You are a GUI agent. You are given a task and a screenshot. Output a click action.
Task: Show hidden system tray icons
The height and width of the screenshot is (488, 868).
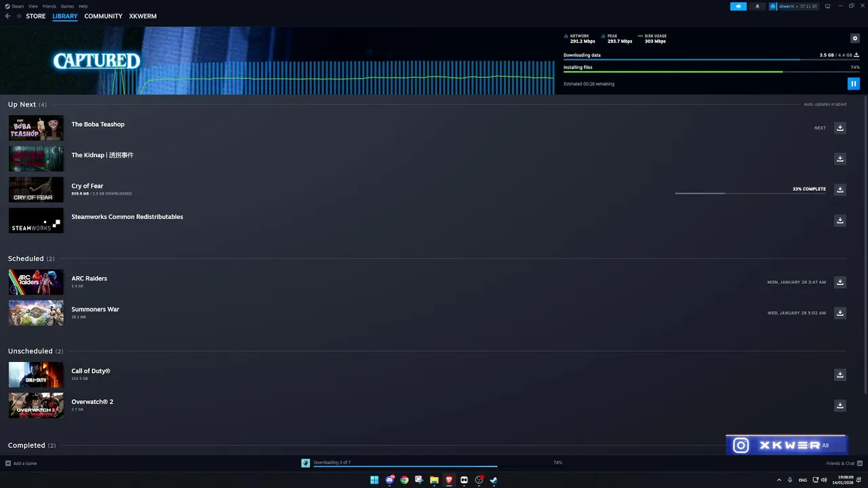coord(778,480)
